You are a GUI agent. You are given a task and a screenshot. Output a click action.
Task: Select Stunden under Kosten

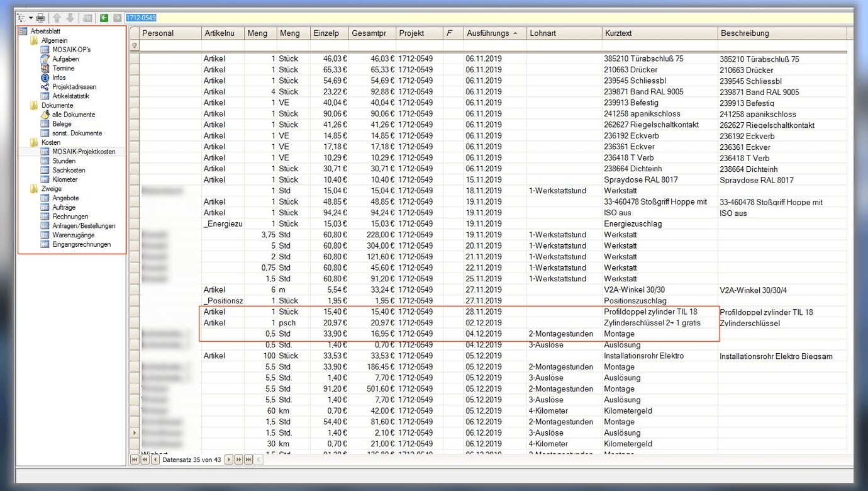click(64, 161)
